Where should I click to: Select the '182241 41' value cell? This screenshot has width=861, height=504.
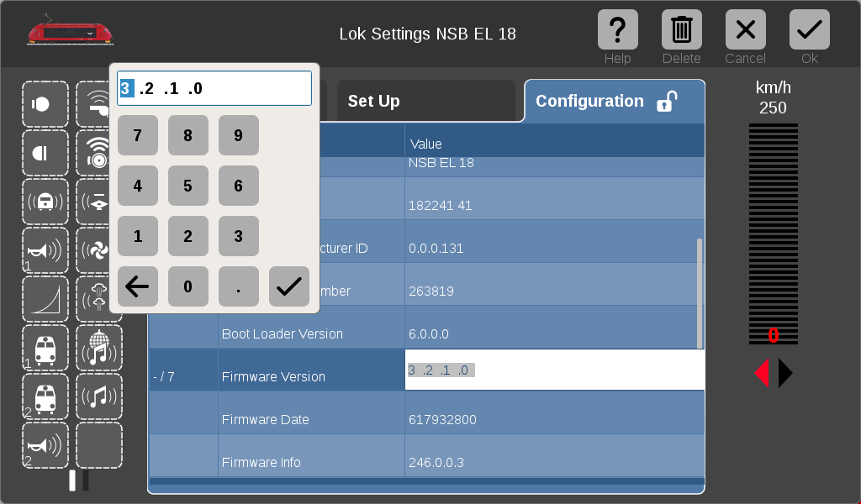click(x=555, y=198)
